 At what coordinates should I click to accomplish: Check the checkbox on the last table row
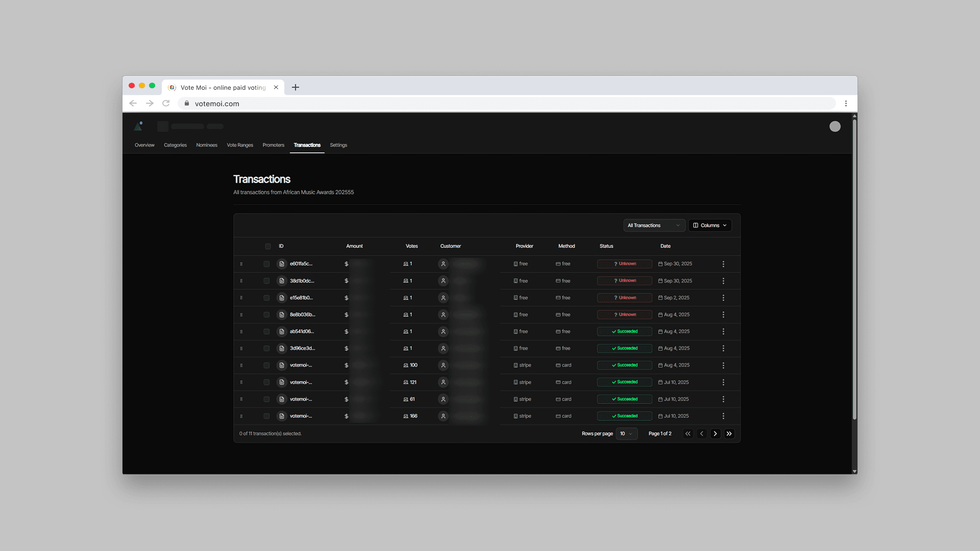266,416
